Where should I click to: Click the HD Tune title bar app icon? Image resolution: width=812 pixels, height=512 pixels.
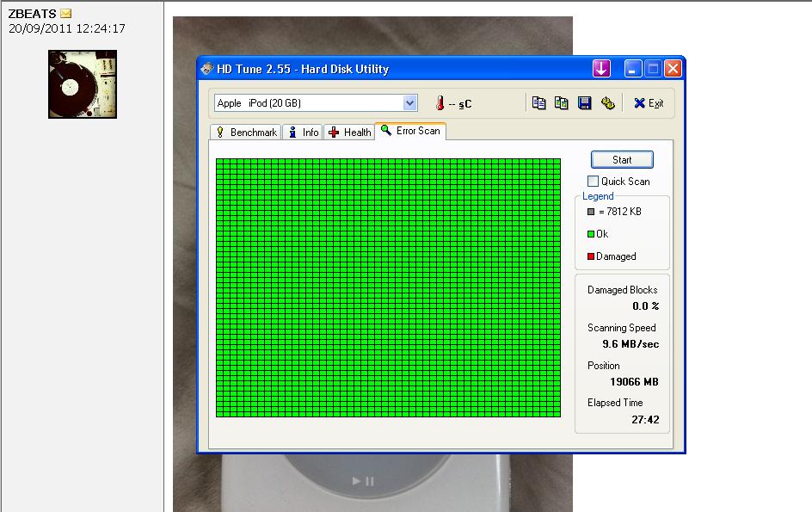208,69
